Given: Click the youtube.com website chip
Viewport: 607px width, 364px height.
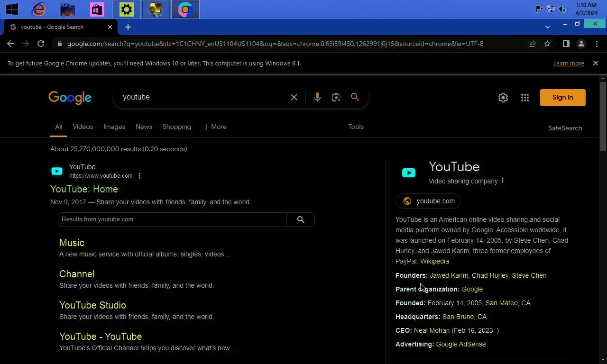Looking at the screenshot, I should click(428, 201).
